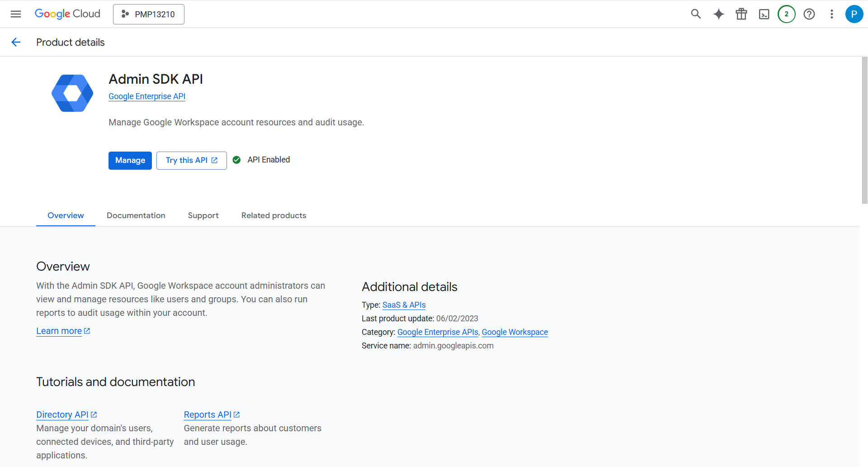868x467 pixels.
Task: Open the Gemini AI sparkle assistant
Action: point(718,14)
